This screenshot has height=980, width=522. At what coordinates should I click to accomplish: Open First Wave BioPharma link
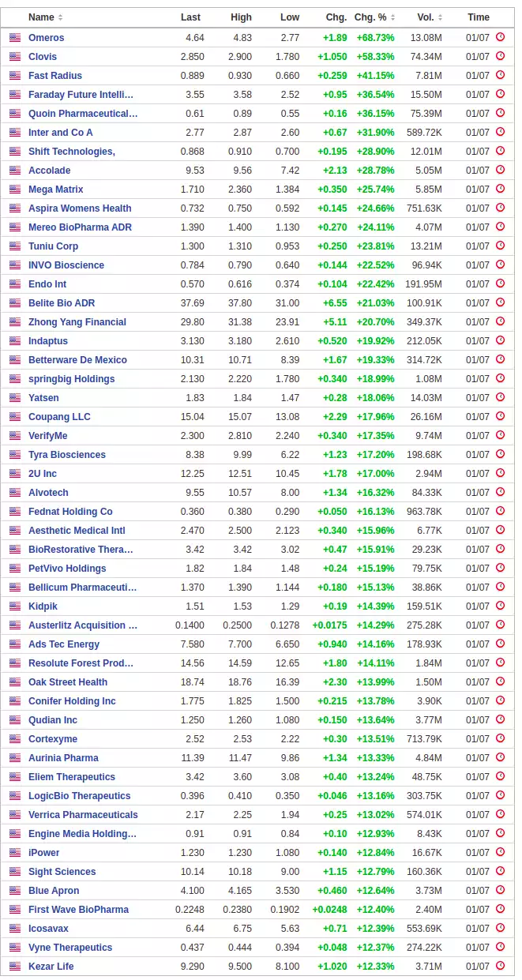78,910
